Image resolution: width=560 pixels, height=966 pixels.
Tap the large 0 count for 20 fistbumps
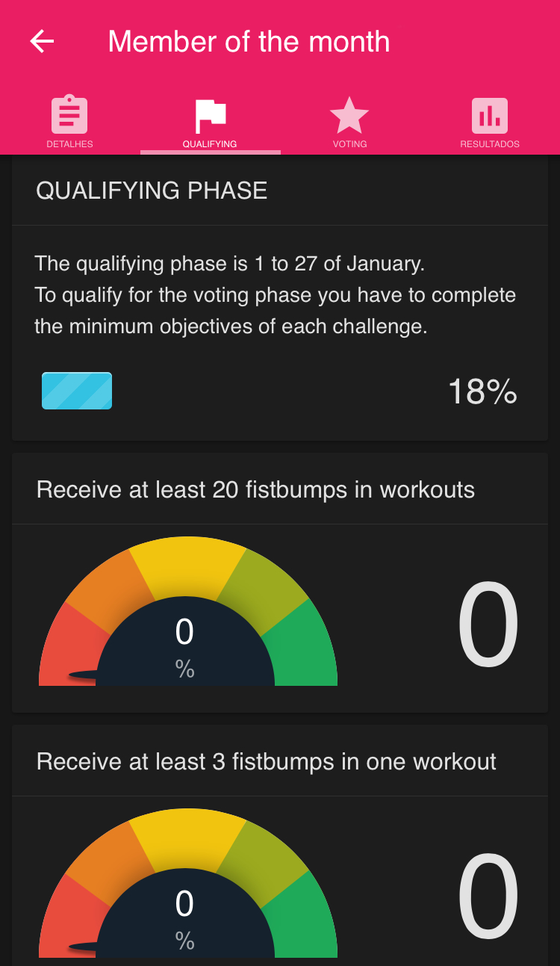[488, 626]
